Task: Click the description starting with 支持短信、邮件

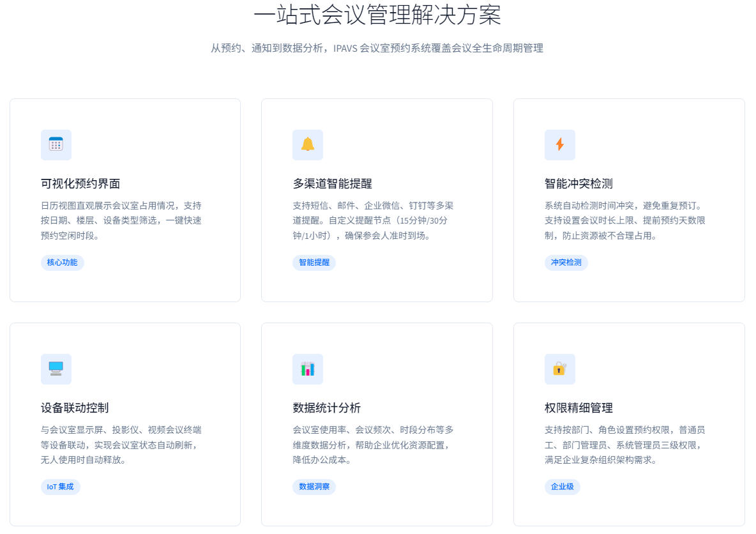Action: point(373,220)
